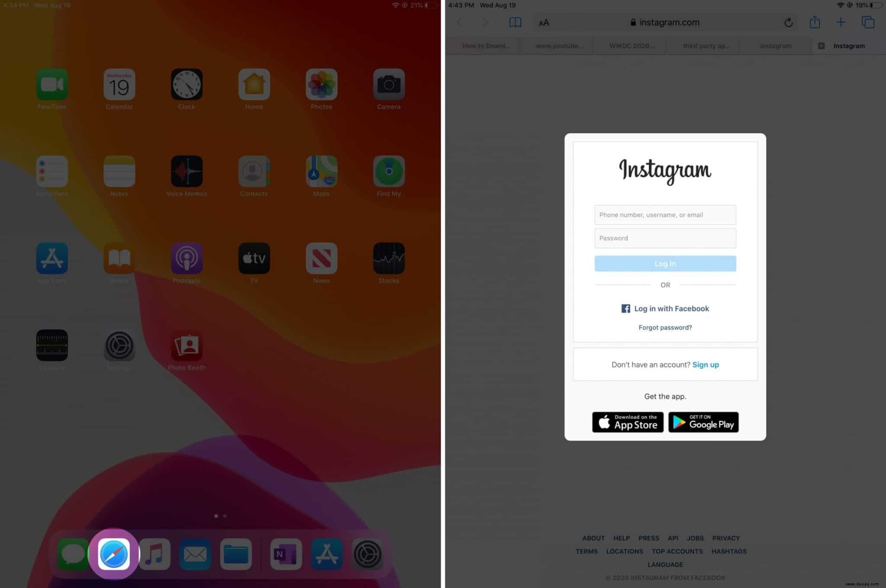Download Instagram from App Store badge
Viewport: 886px width, 588px height.
[628, 421]
